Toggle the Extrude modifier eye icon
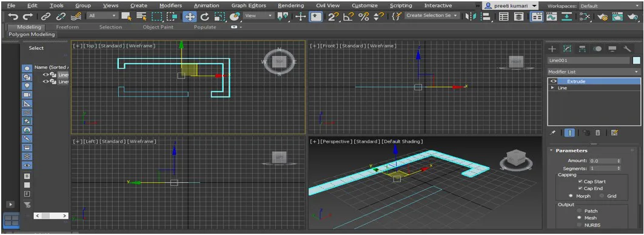 [x=553, y=81]
